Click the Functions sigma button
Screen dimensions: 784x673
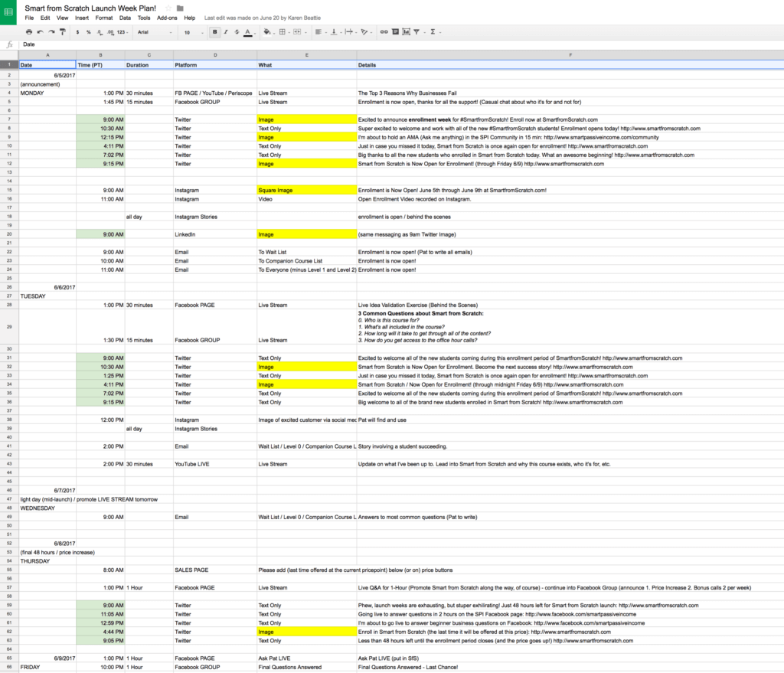coord(433,32)
